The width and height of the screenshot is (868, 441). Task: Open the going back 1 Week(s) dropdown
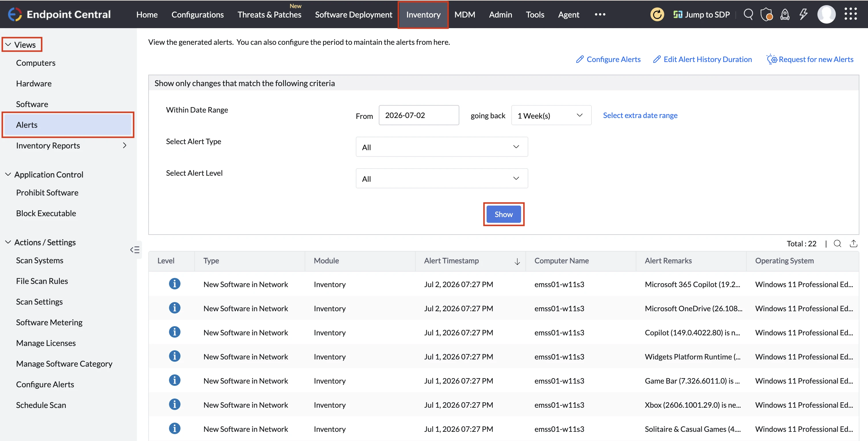tap(551, 115)
